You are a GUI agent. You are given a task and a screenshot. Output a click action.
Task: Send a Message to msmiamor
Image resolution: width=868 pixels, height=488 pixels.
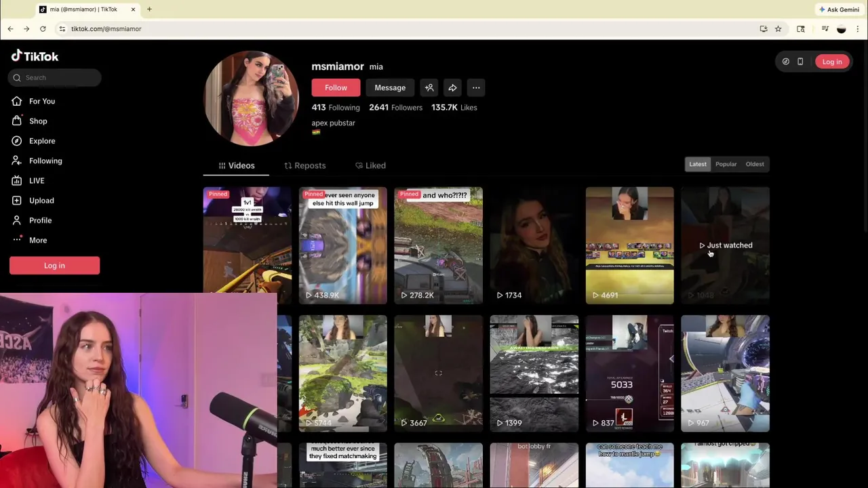coord(390,87)
